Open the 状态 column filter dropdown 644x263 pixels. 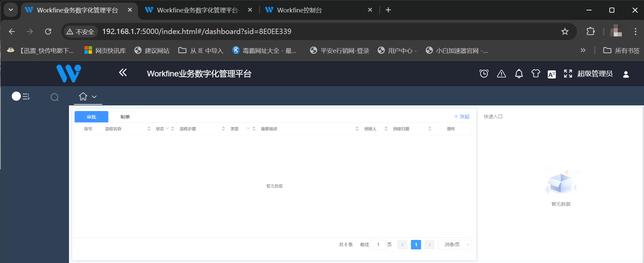coord(167,129)
